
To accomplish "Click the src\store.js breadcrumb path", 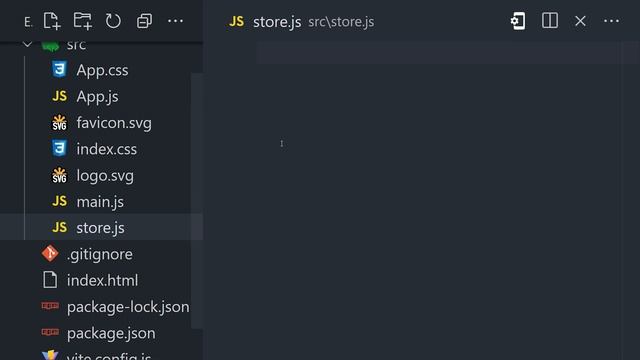I will point(341,22).
